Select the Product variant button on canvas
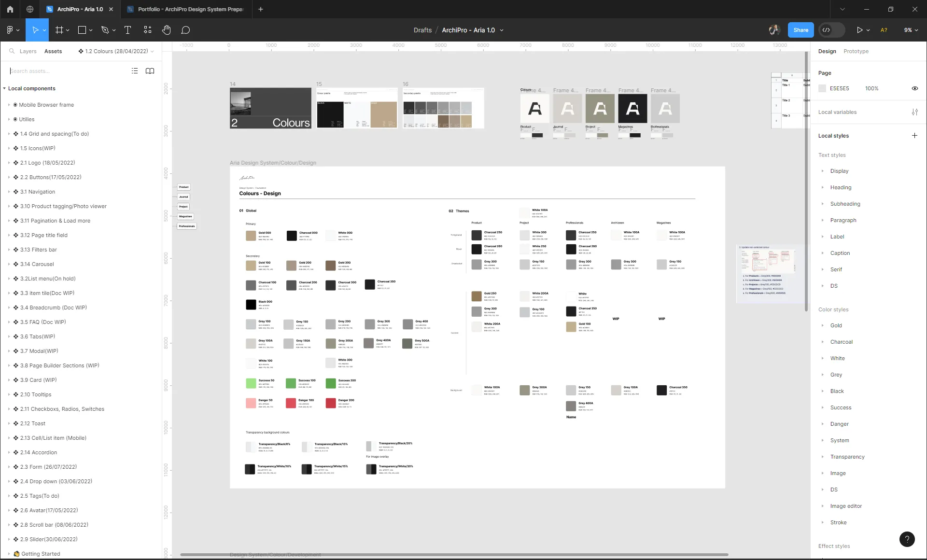Screen dimensions: 927x560 point(183,187)
